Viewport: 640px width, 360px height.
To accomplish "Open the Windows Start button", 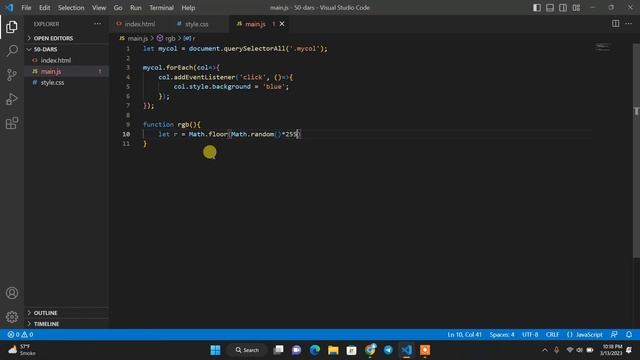I will click(215, 350).
